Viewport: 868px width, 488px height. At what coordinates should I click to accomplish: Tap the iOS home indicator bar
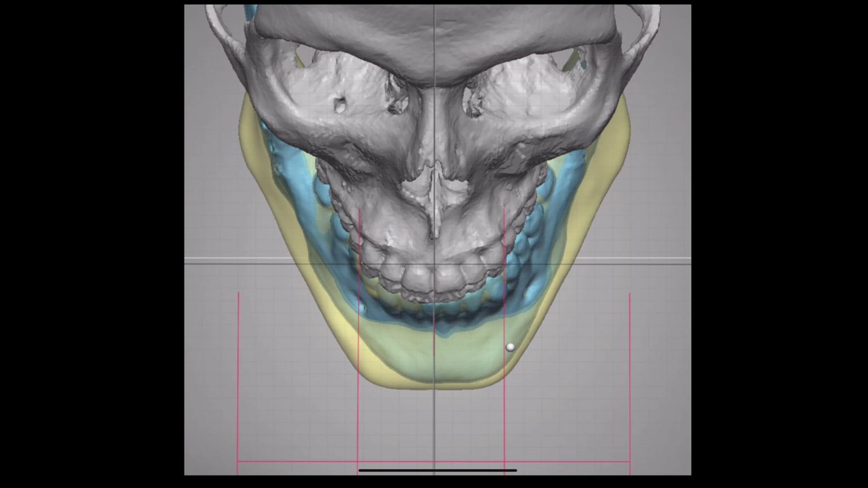tap(437, 470)
